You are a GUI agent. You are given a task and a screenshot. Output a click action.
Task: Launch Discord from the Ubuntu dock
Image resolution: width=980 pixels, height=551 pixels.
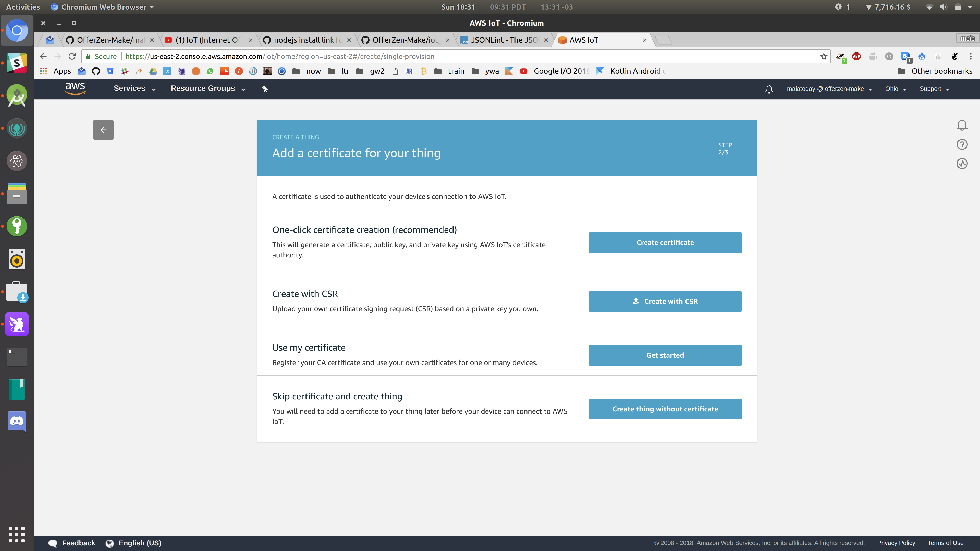(17, 421)
